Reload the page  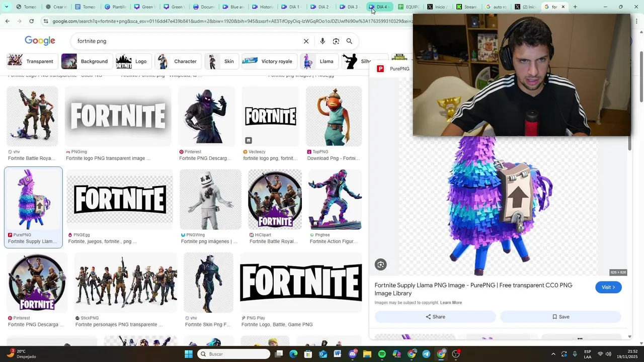pos(31,21)
